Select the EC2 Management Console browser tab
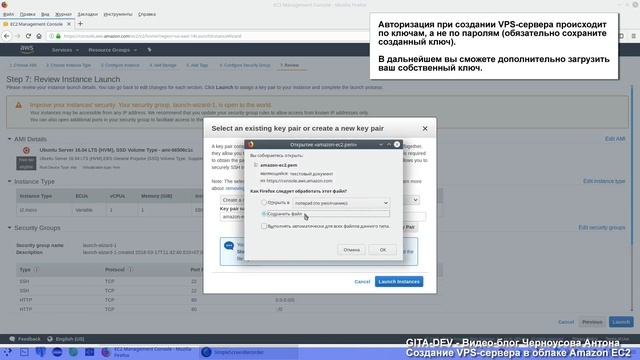Screen dimensions: 640x360 (36, 24)
